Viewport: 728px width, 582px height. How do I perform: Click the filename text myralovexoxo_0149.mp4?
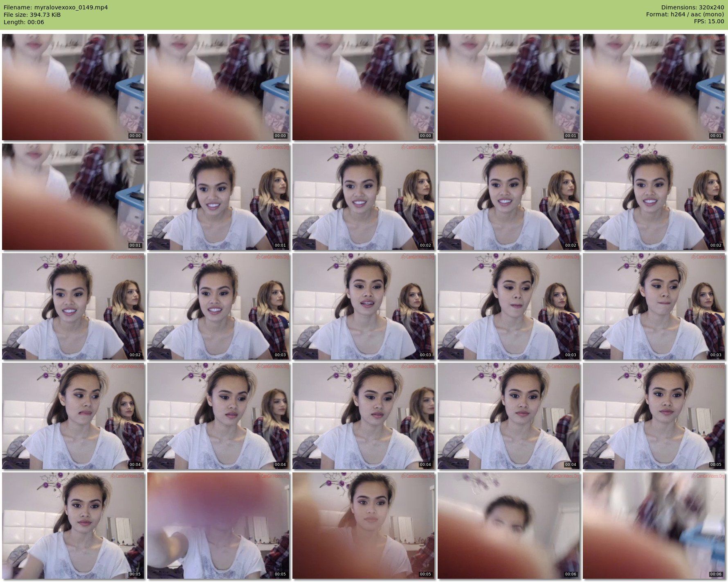(71, 7)
